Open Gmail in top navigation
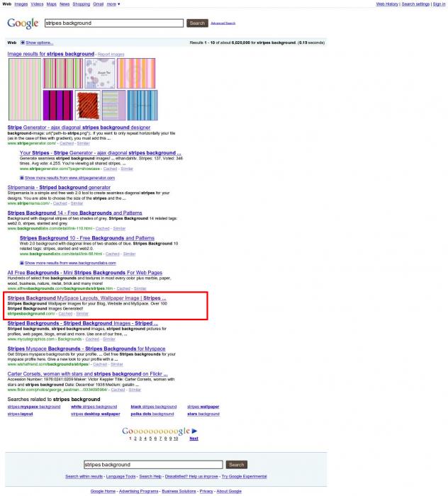 pyautogui.click(x=98, y=4)
